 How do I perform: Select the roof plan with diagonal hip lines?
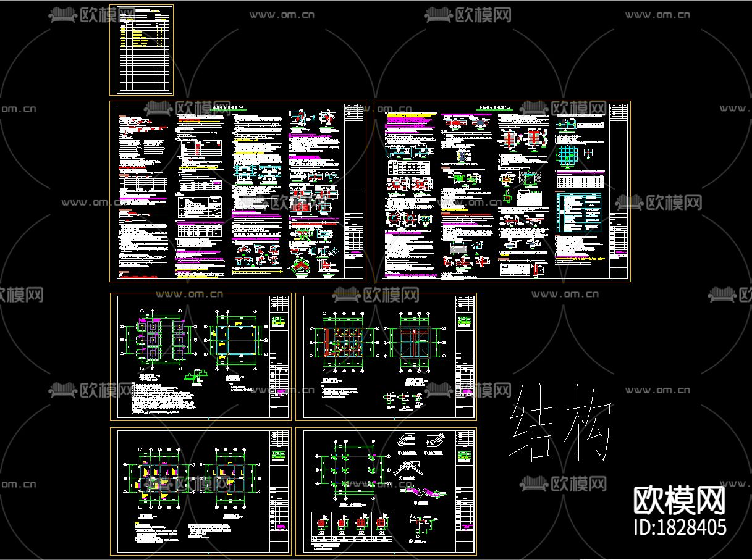(415, 341)
